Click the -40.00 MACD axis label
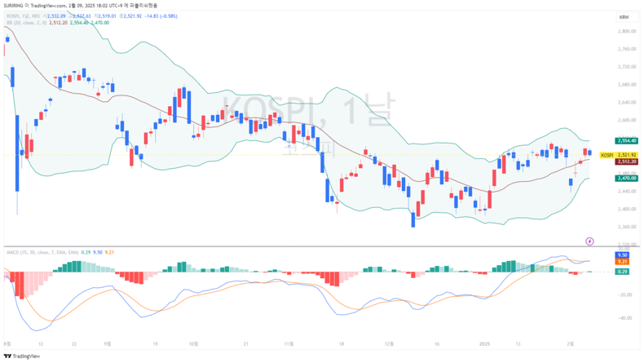 625,318
